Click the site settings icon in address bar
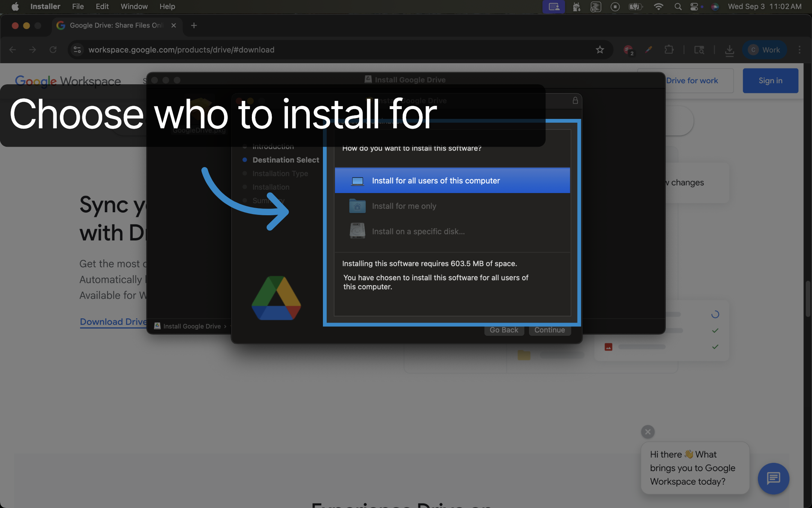Screen dimensions: 812x508 (77, 50)
